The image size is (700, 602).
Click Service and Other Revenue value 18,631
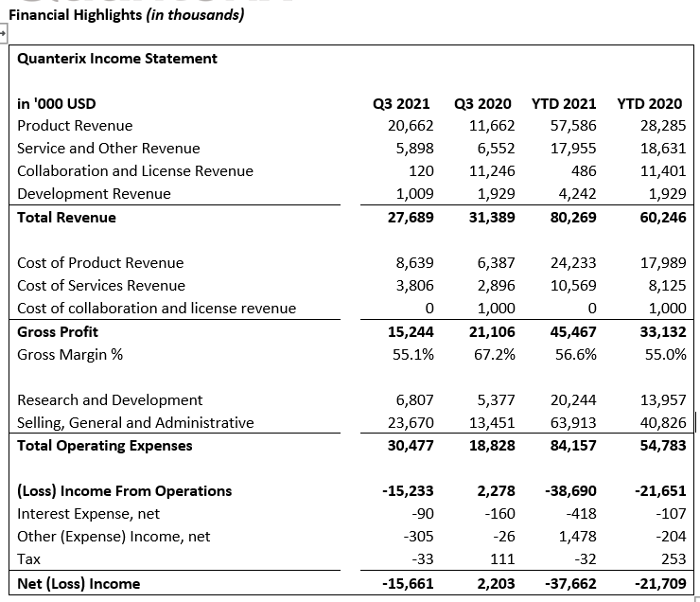663,149
